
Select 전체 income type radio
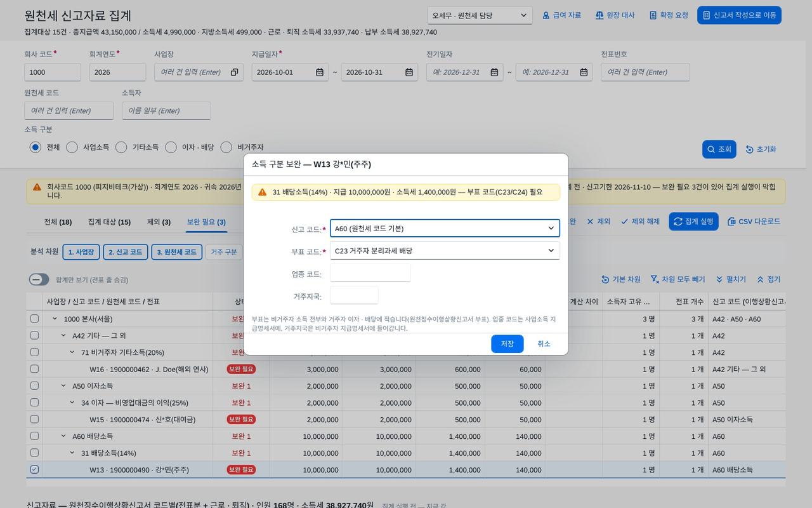click(x=35, y=147)
